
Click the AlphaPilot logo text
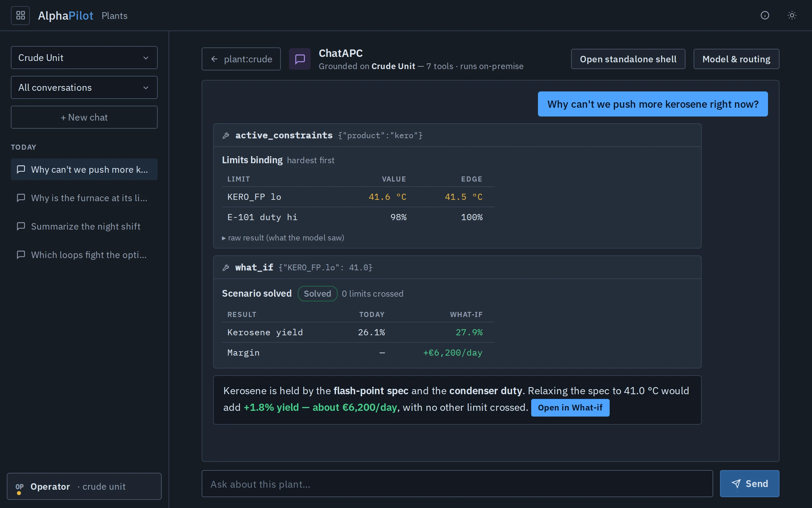click(x=65, y=16)
